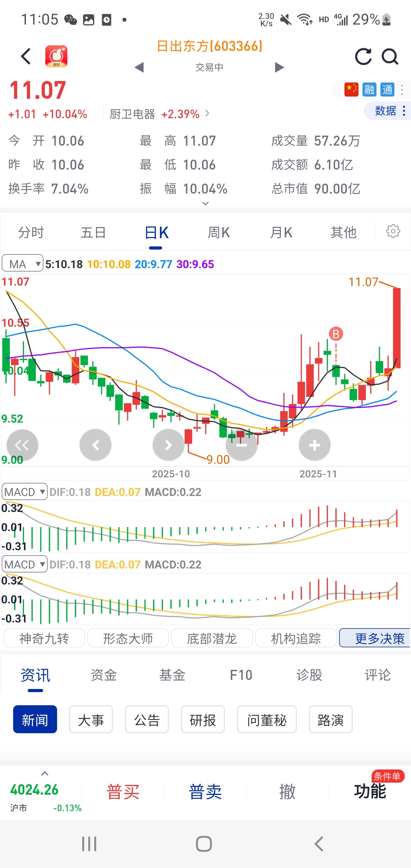Switch to 五日 chart tab
This screenshot has width=411, height=868.
pos(93,232)
